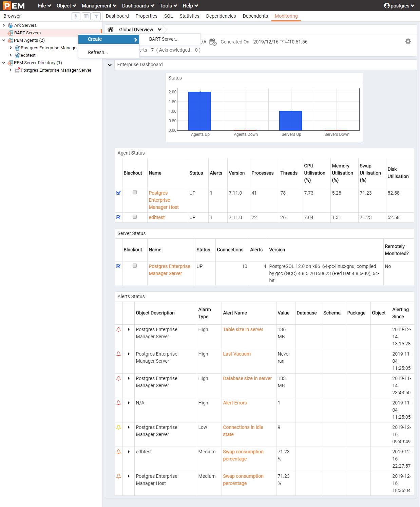Expand Postgres Enterprise Manager Server tree node
Viewport: 420px width, 507px height.
coord(11,70)
